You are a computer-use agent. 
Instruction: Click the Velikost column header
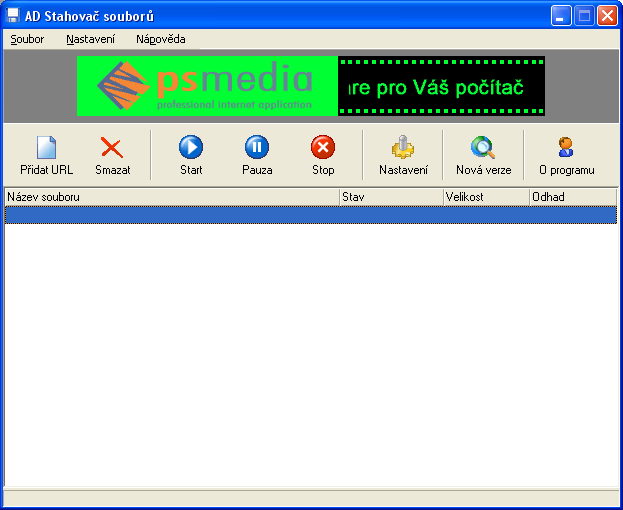pyautogui.click(x=486, y=197)
